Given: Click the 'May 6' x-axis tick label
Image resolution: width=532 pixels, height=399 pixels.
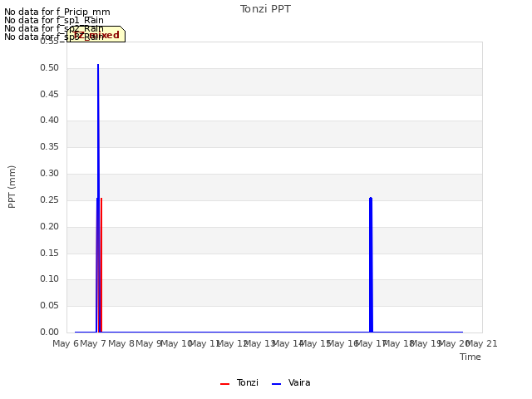Looking at the screenshot, I should click(x=65, y=343).
